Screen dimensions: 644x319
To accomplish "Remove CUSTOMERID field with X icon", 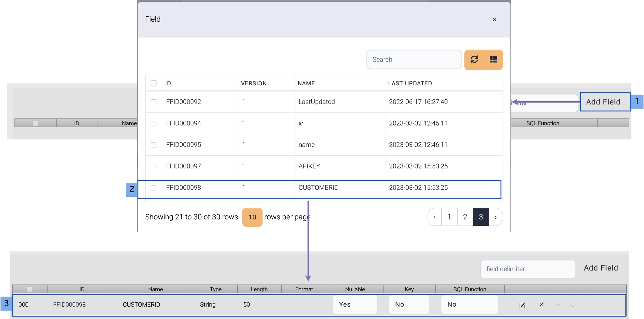I will tap(541, 304).
